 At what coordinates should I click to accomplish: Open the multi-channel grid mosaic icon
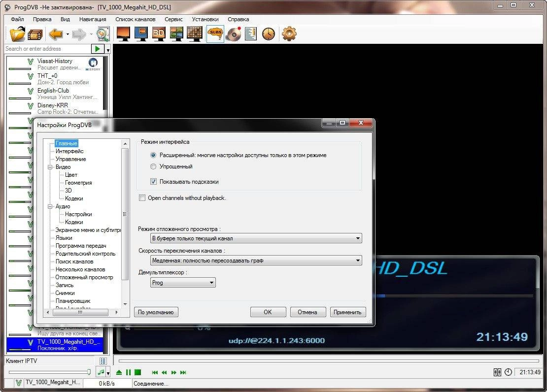pyautogui.click(x=195, y=34)
